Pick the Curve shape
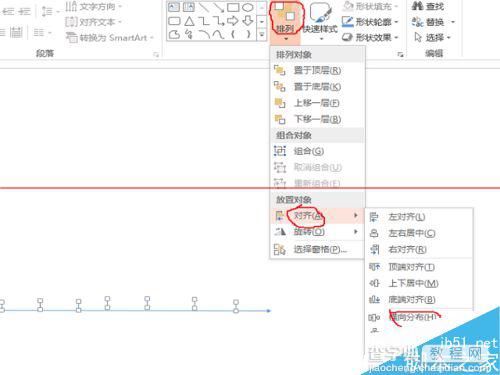The image size is (500, 375). click(x=218, y=34)
